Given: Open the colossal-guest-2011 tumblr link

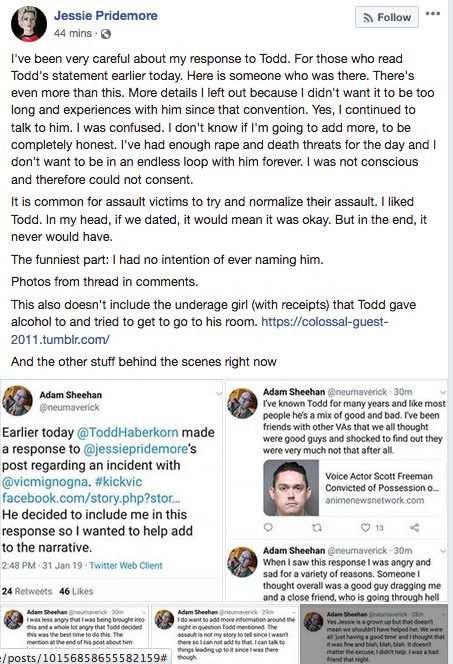Looking at the screenshot, I should click(199, 330).
